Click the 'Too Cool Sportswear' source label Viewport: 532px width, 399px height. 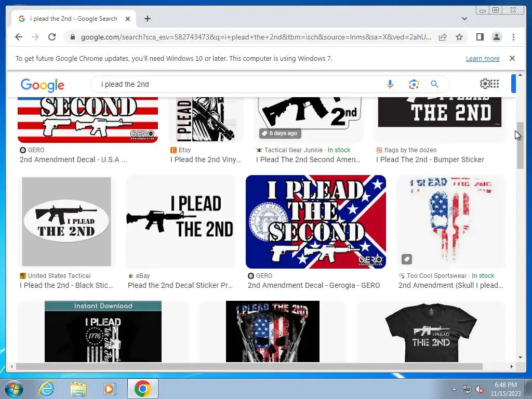[x=436, y=276]
